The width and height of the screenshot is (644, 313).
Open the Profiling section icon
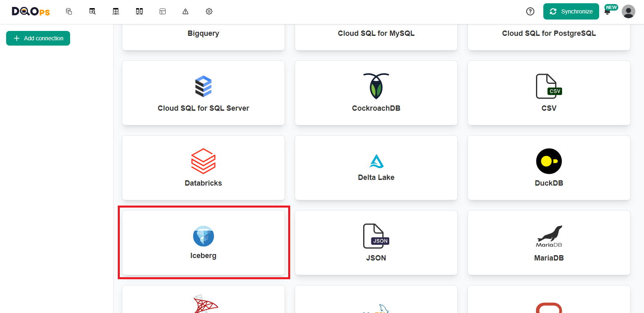[93, 11]
